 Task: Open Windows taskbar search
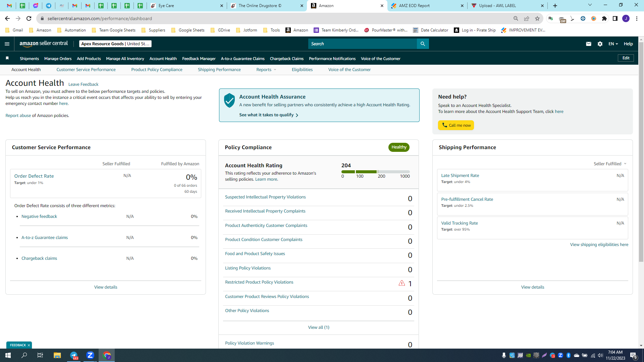click(24, 355)
